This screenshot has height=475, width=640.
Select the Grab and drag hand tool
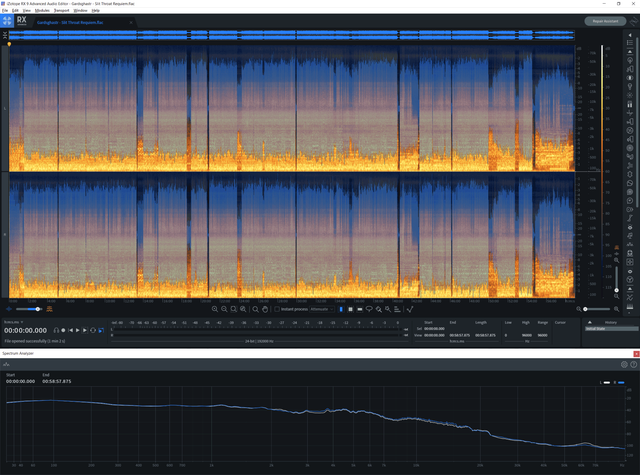pyautogui.click(x=265, y=309)
